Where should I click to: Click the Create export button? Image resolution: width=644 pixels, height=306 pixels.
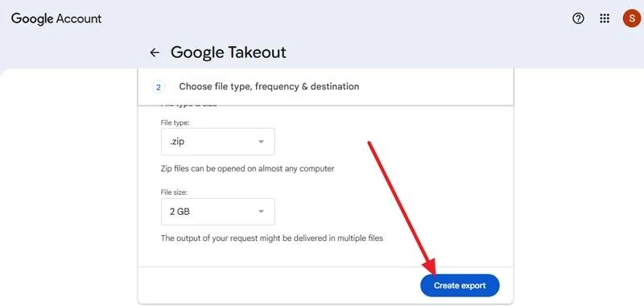click(460, 285)
